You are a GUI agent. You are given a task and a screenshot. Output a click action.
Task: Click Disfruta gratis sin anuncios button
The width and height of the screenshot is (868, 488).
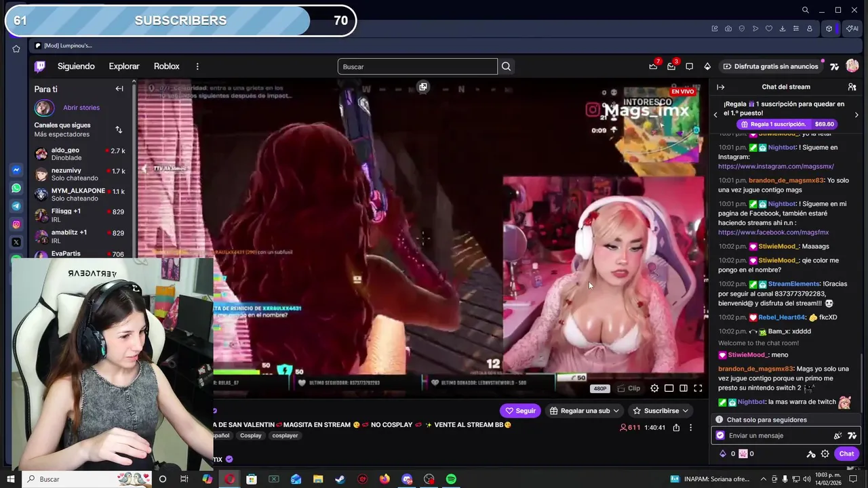tap(770, 66)
